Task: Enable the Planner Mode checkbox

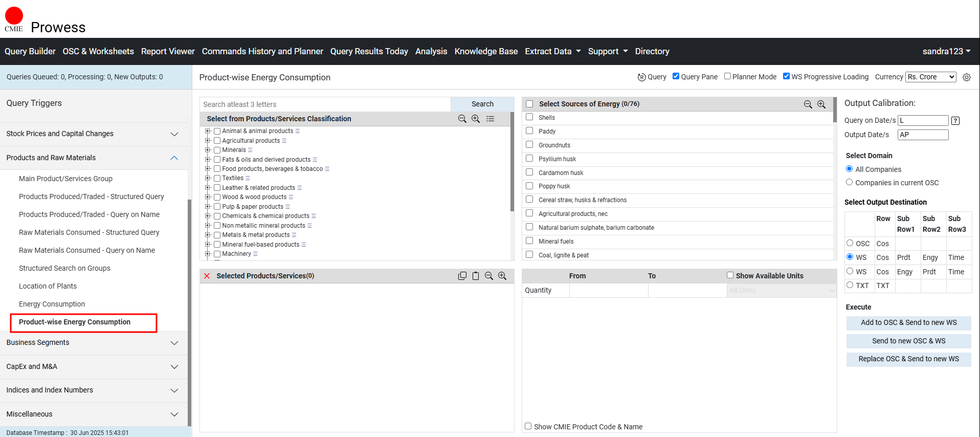Action: tap(727, 76)
